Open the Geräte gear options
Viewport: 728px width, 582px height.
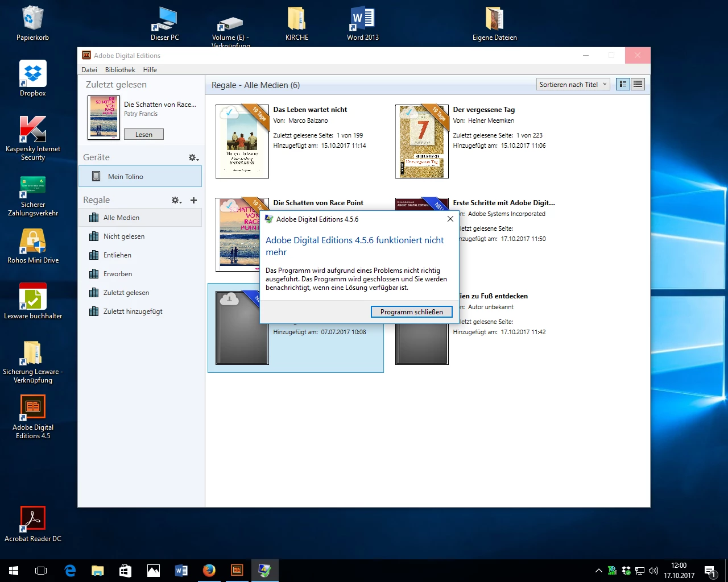[193, 157]
